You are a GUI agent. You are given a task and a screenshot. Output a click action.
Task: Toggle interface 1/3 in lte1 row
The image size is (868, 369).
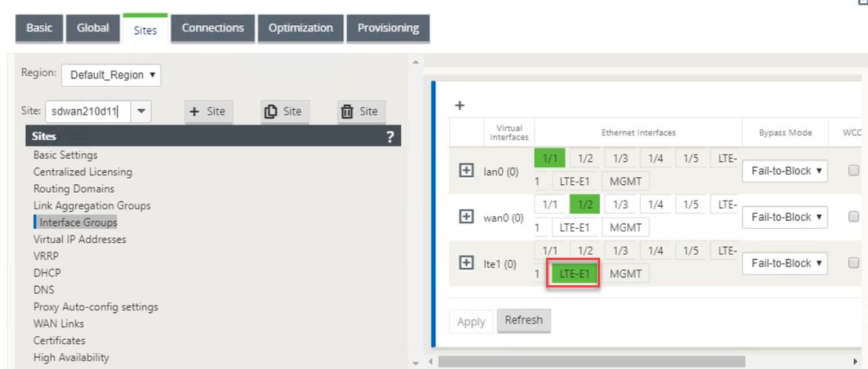[x=620, y=251]
